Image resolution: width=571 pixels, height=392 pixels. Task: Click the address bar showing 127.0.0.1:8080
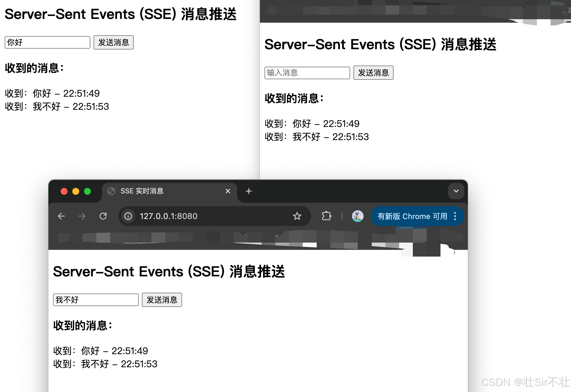click(214, 216)
